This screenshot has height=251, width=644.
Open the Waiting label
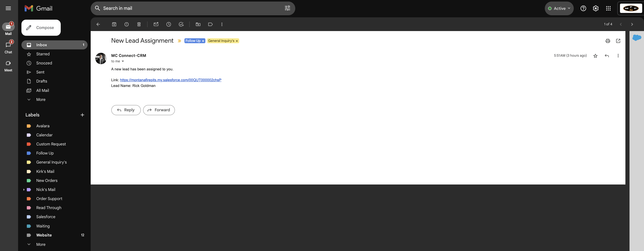pos(55,226)
